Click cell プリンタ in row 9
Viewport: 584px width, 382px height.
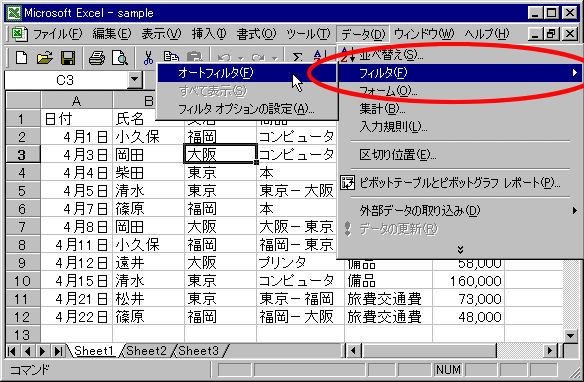[300, 263]
